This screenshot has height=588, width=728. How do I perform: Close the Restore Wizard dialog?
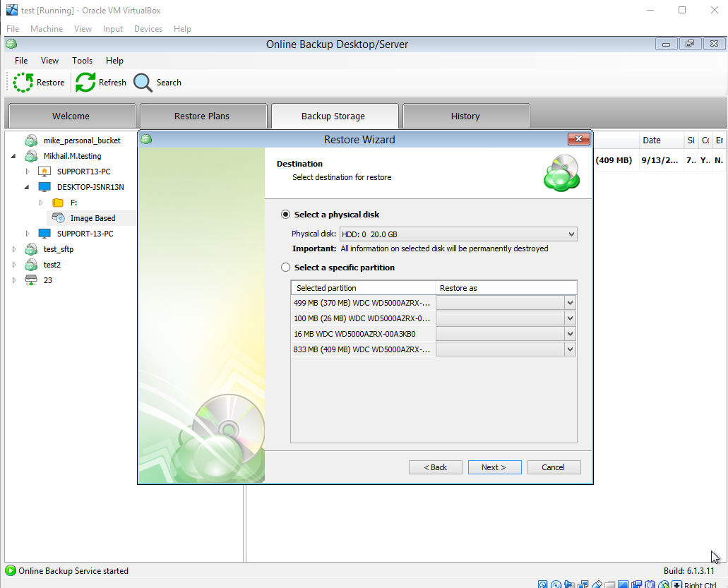579,139
